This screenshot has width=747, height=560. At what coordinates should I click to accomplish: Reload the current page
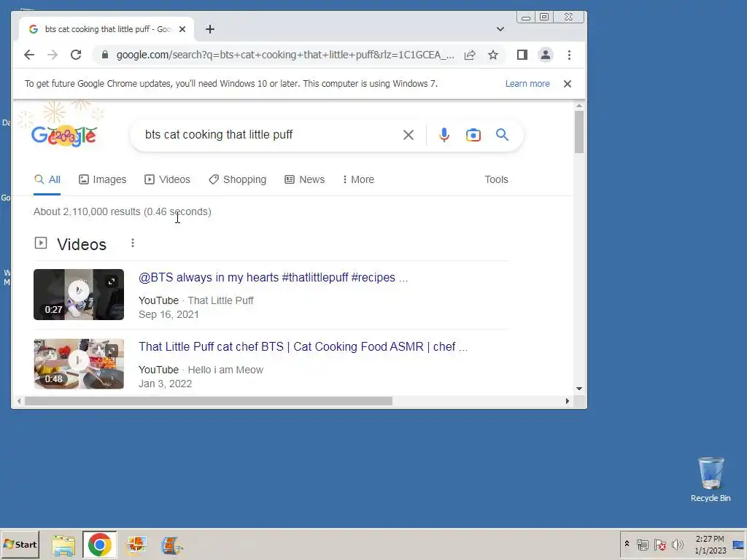coord(76,55)
